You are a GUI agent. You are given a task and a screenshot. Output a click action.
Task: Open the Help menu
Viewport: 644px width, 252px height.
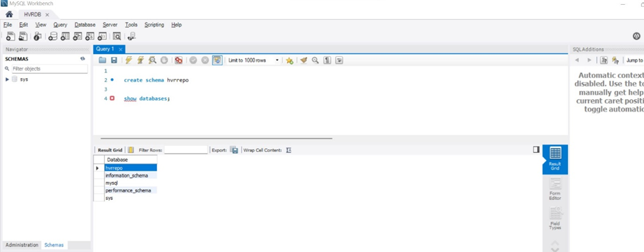coord(176,25)
